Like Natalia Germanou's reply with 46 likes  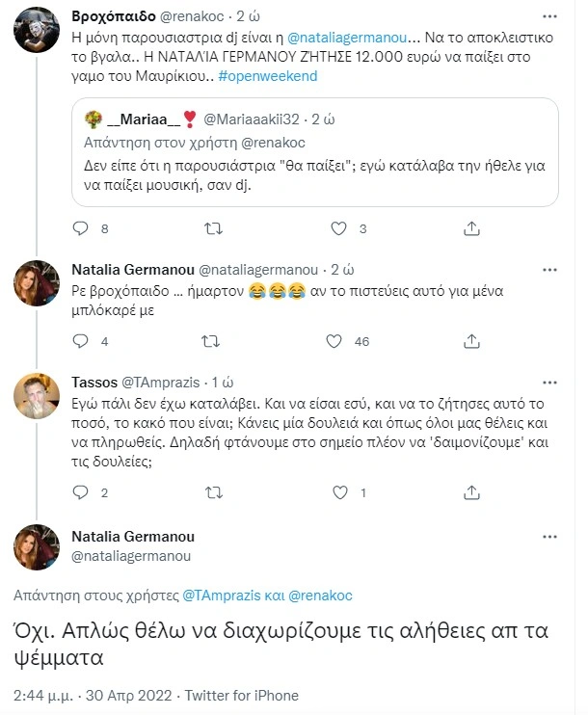coord(334,341)
